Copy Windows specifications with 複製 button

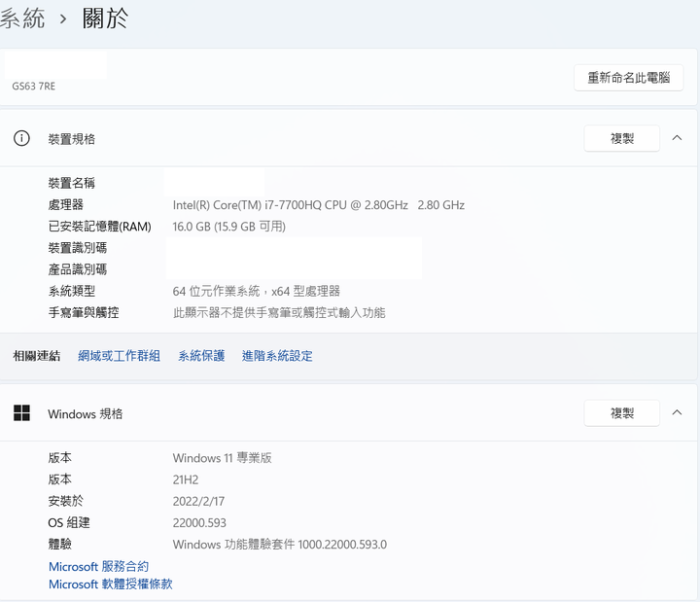622,413
